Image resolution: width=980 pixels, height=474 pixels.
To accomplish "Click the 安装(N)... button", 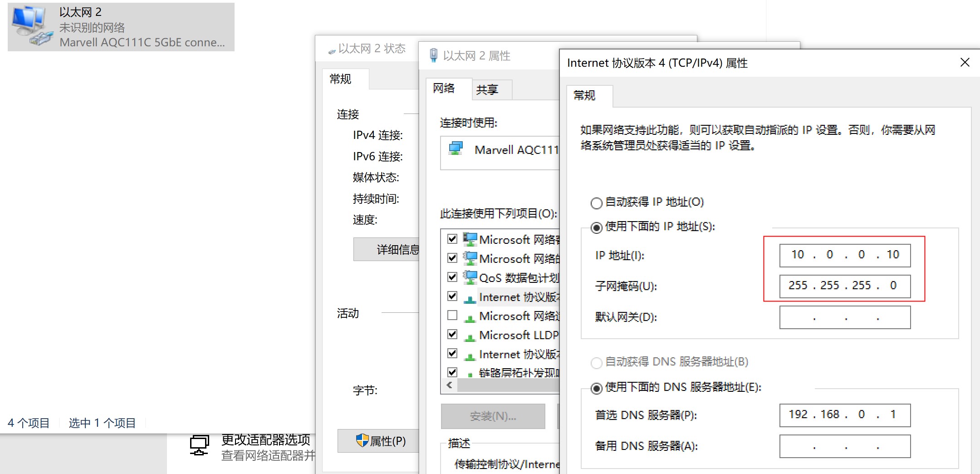I will click(x=493, y=416).
